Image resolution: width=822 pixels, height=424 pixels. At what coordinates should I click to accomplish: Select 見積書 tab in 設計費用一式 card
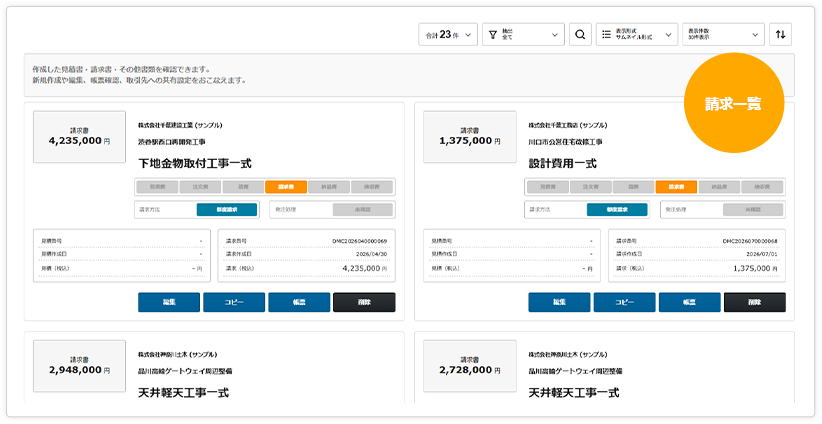[x=548, y=187]
